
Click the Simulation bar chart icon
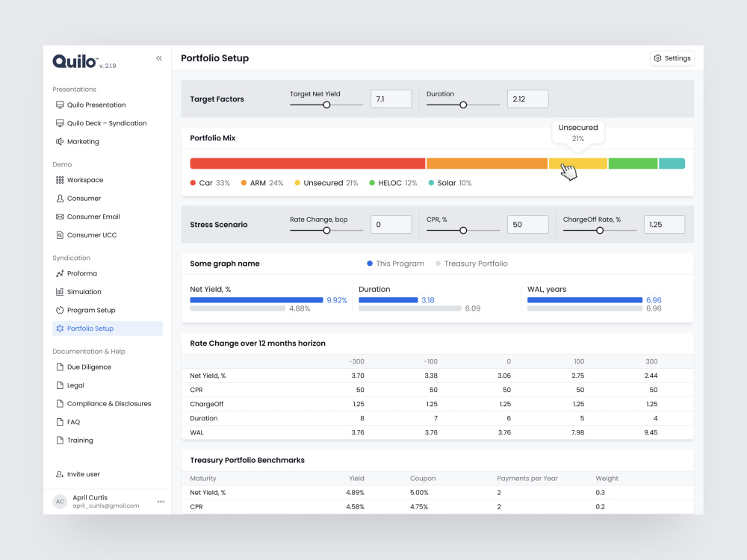[x=60, y=291]
